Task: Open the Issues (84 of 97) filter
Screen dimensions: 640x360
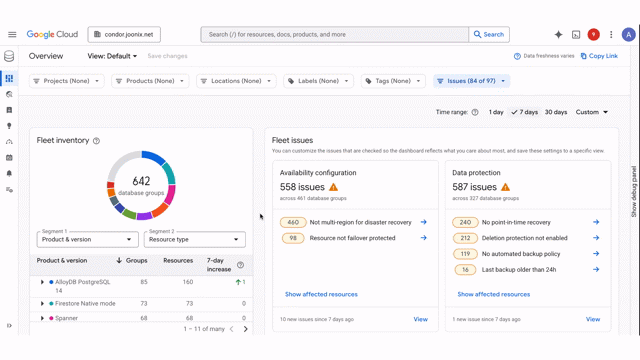Action: pos(471,81)
